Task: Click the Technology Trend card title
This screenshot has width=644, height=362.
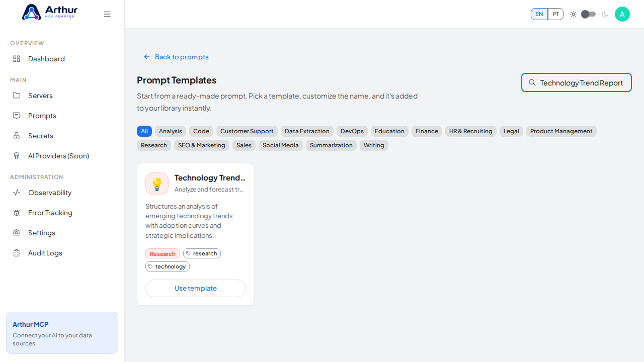Action: point(210,177)
